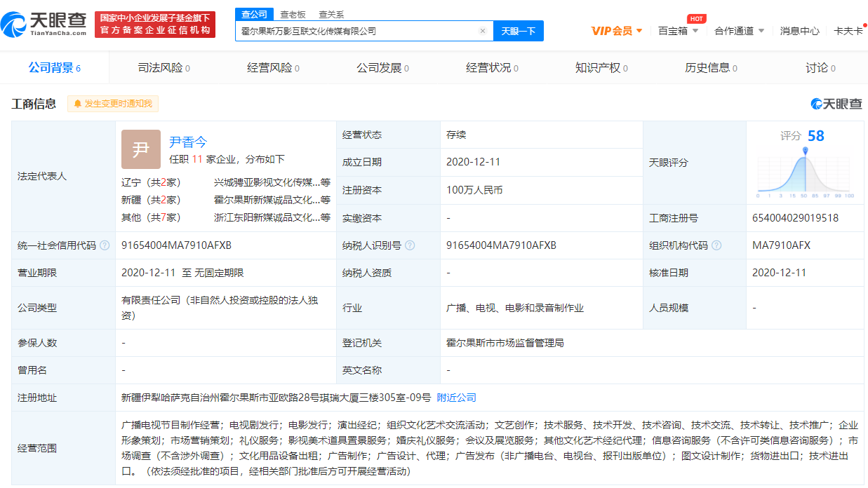
Task: Click the 注册资本 value 100万人民币
Action: click(474, 190)
